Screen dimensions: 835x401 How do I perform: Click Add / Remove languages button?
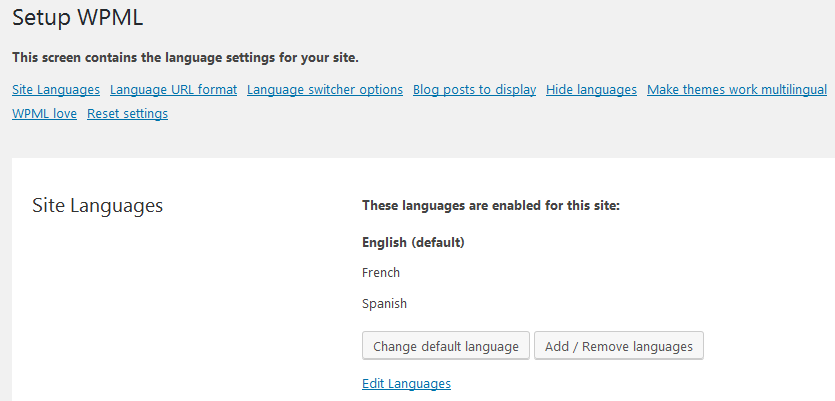pos(619,346)
